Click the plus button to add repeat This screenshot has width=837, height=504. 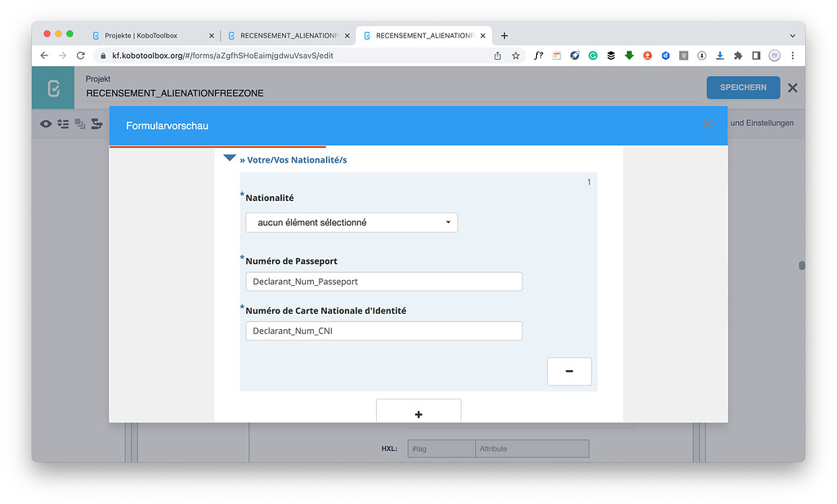[418, 413]
